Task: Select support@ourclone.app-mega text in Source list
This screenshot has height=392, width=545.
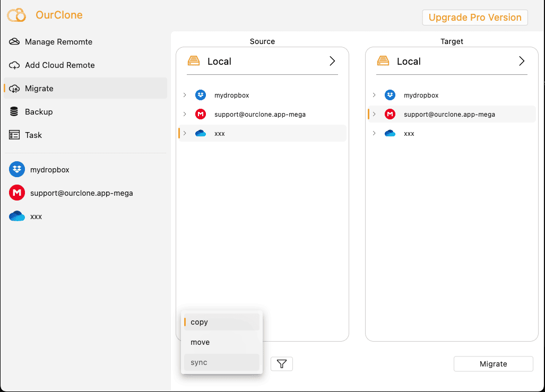Action: pyautogui.click(x=260, y=115)
